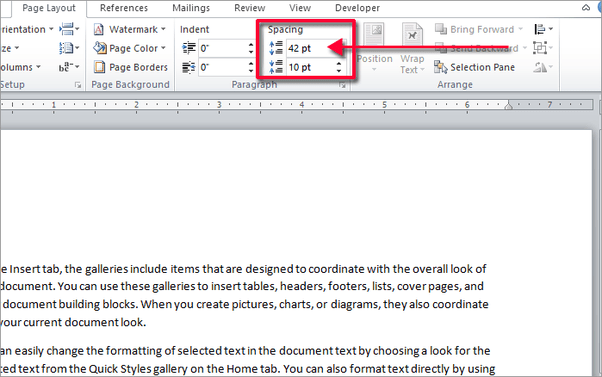
Task: Open the Wrap Text dropdown
Action: pyautogui.click(x=412, y=64)
